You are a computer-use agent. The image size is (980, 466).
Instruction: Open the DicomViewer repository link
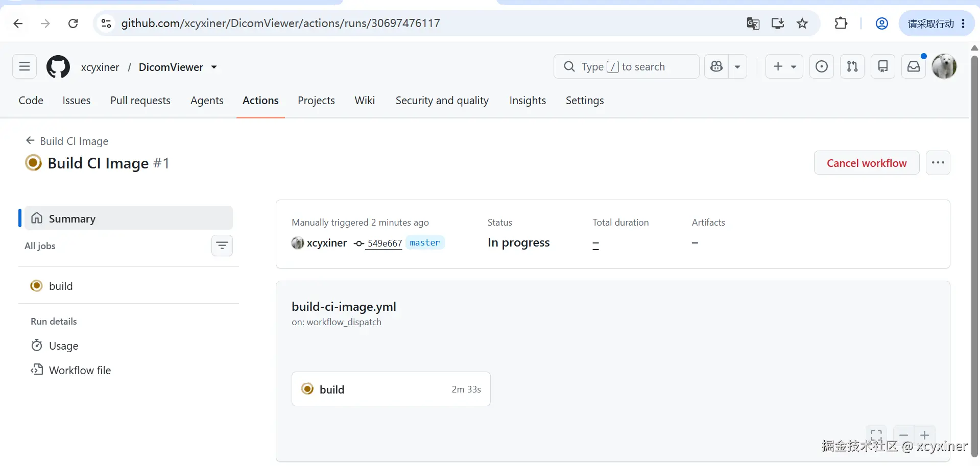click(x=171, y=67)
